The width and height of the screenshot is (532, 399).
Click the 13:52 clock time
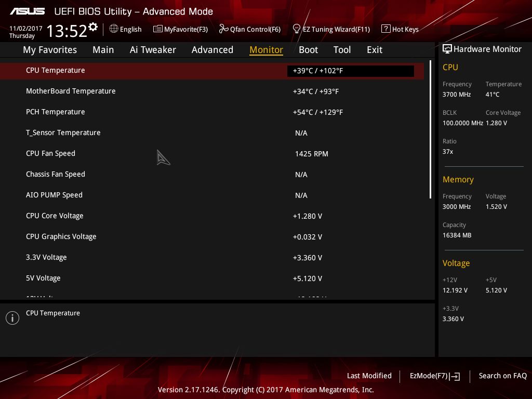(67, 31)
